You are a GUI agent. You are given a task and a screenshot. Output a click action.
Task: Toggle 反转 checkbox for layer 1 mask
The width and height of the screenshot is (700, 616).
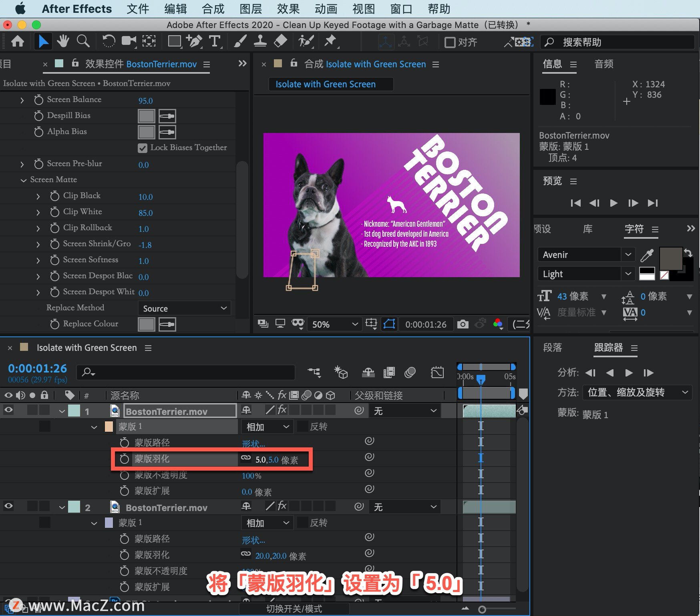303,427
